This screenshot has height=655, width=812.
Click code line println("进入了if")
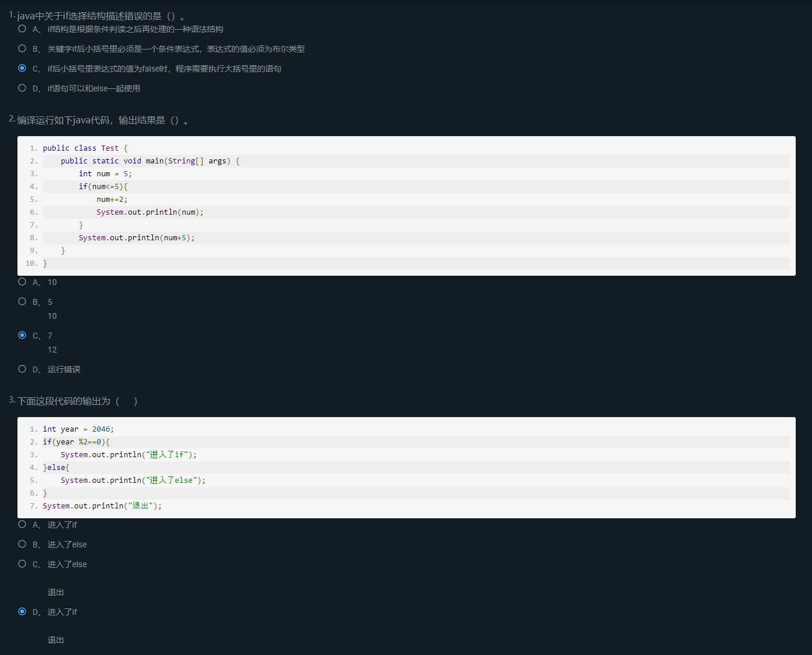click(x=129, y=455)
